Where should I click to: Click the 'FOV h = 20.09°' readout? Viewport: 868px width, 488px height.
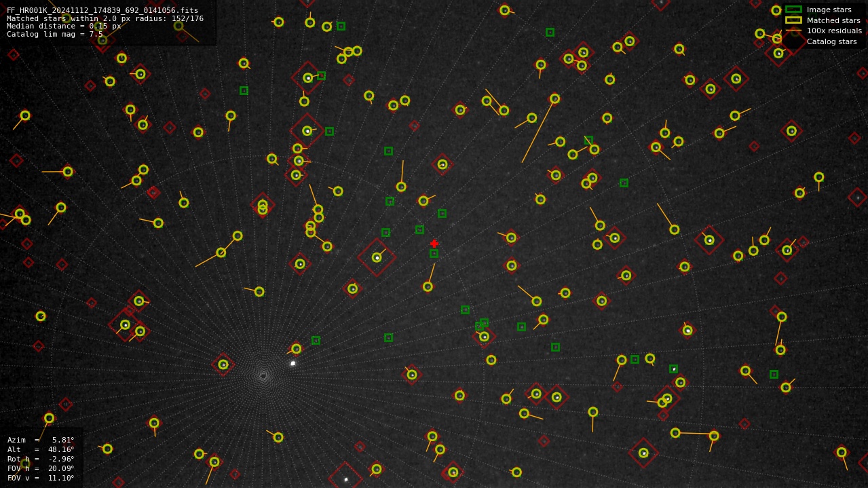click(x=41, y=468)
